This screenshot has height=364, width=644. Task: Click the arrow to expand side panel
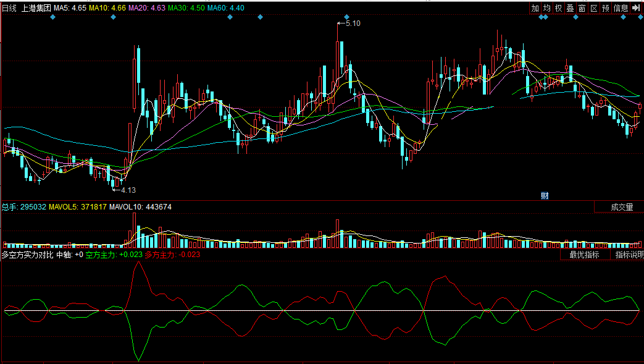[x=636, y=8]
